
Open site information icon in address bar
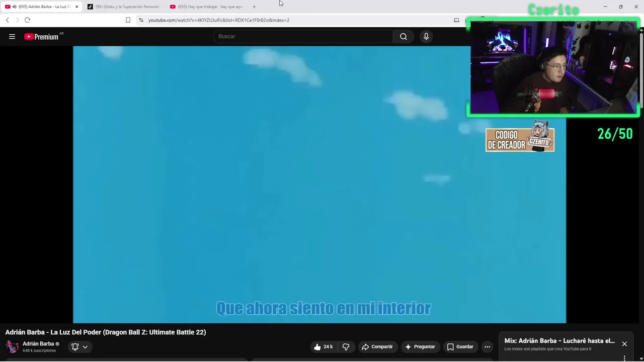[141, 20]
